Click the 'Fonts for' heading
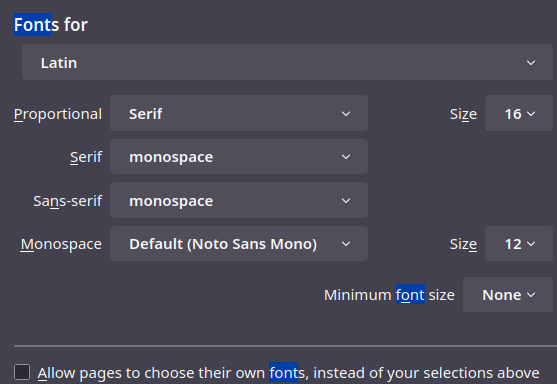This screenshot has height=384, width=557. [51, 25]
